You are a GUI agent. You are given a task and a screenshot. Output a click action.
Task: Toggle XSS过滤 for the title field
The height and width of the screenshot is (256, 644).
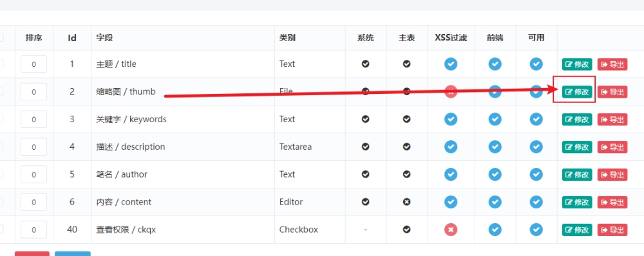[x=451, y=64]
